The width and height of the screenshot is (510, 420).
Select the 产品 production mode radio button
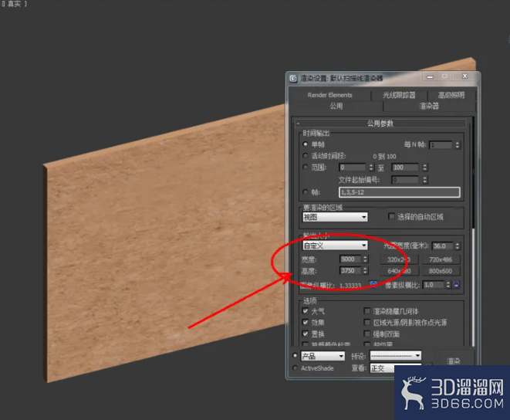coord(295,355)
